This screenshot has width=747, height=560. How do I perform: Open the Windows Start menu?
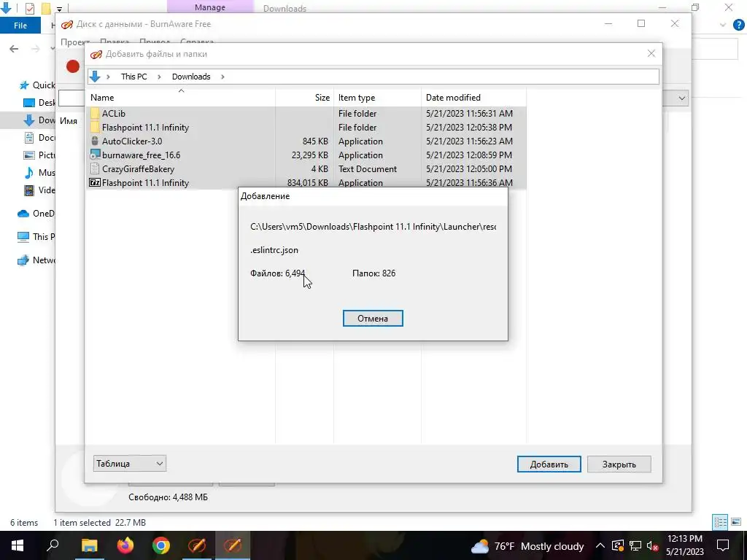point(18,545)
